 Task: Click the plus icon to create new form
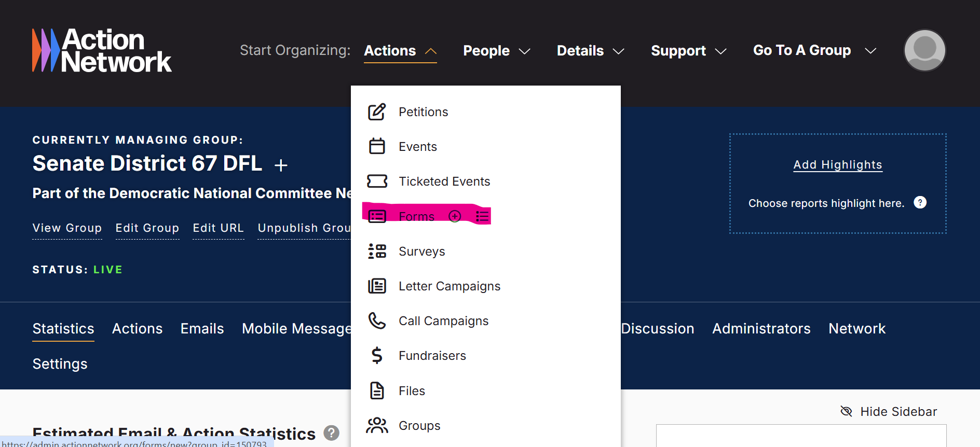click(455, 216)
